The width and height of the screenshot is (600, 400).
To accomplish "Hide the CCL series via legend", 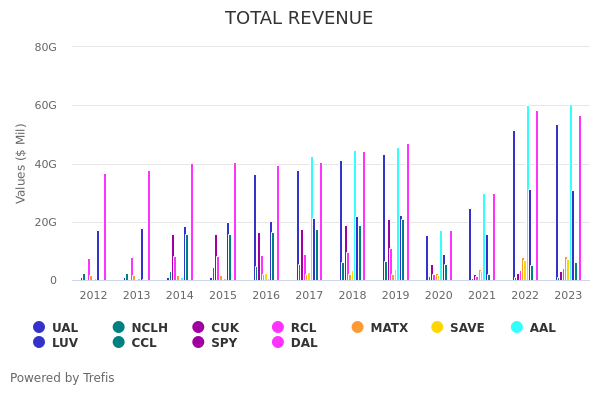I will [x=143, y=342].
